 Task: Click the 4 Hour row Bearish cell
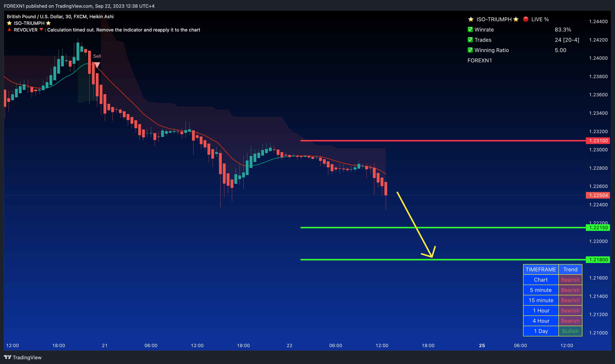pyautogui.click(x=570, y=321)
